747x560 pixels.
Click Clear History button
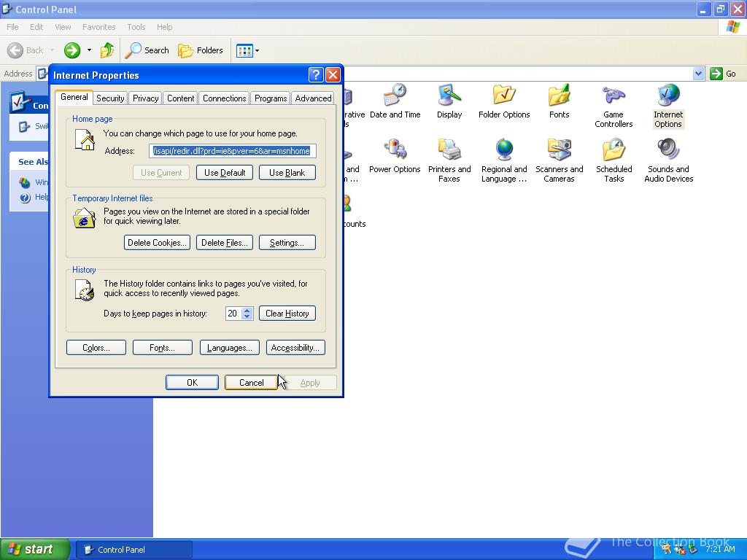coord(287,314)
